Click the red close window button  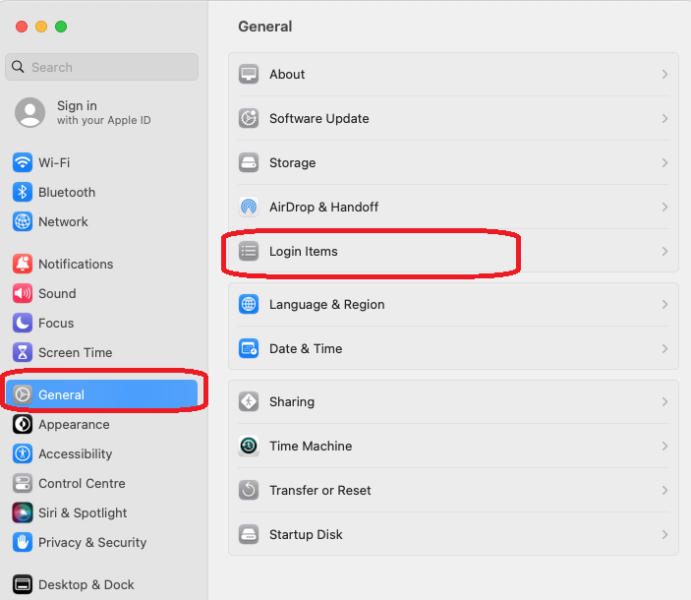coord(22,27)
